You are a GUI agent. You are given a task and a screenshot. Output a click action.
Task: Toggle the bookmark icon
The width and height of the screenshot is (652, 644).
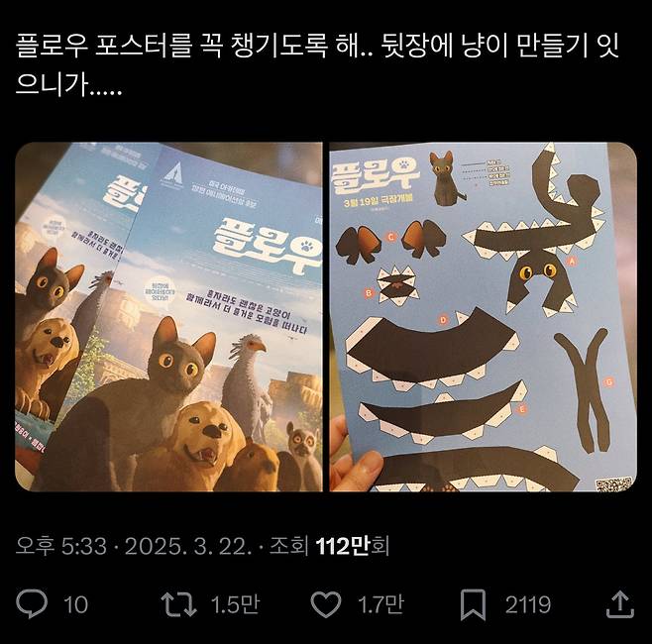coord(474,604)
